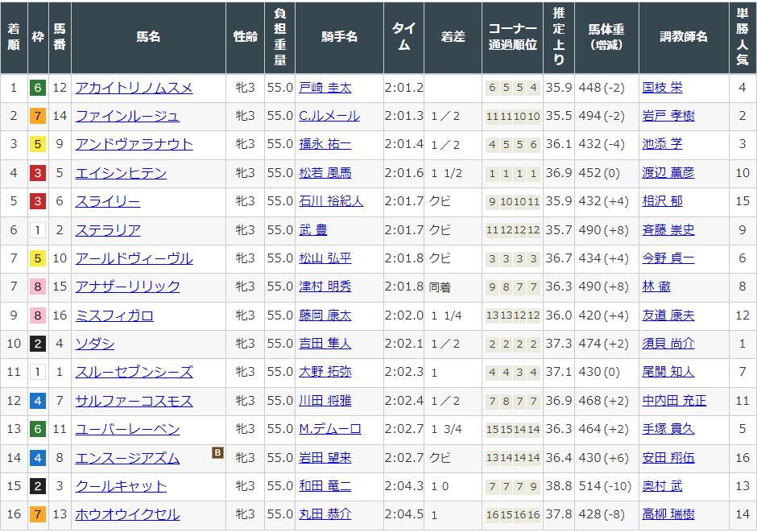Screen dimensions: 757x532
Task: Click the 馬体重(増減) column header
Action: [x=606, y=37]
